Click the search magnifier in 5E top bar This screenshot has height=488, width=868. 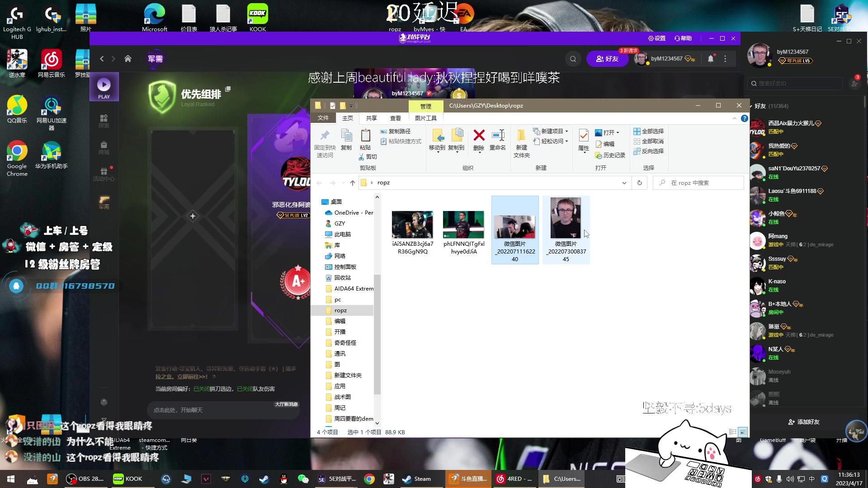tap(573, 59)
